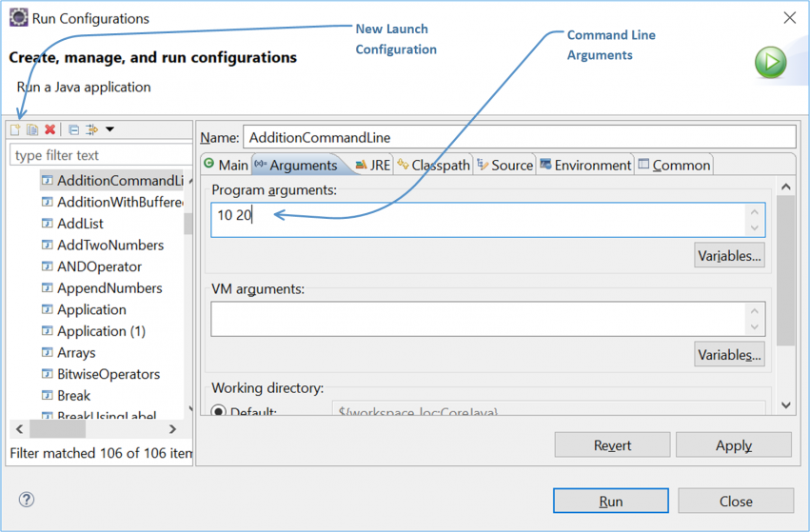
Task: Click the Duplicate configuration icon
Action: 32,129
